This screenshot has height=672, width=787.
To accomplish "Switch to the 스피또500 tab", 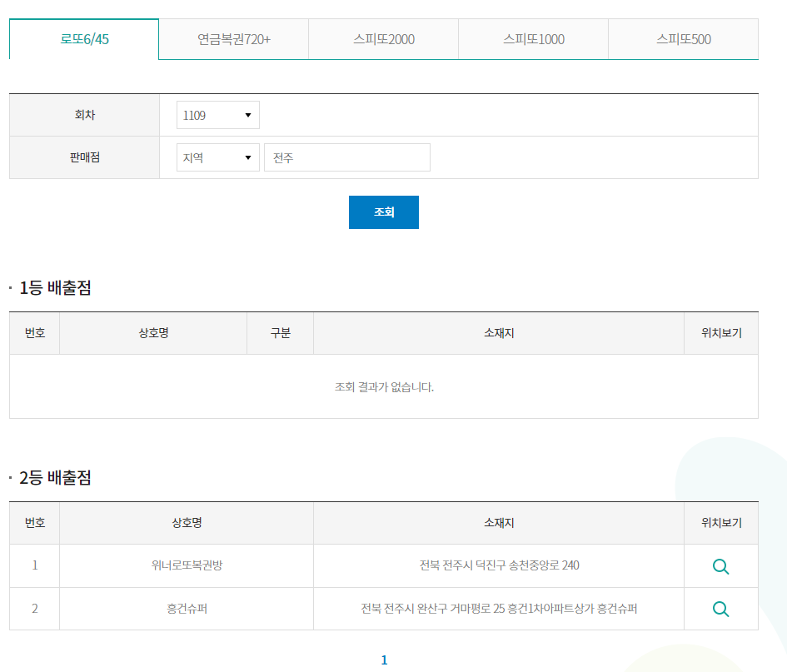I will pos(684,39).
